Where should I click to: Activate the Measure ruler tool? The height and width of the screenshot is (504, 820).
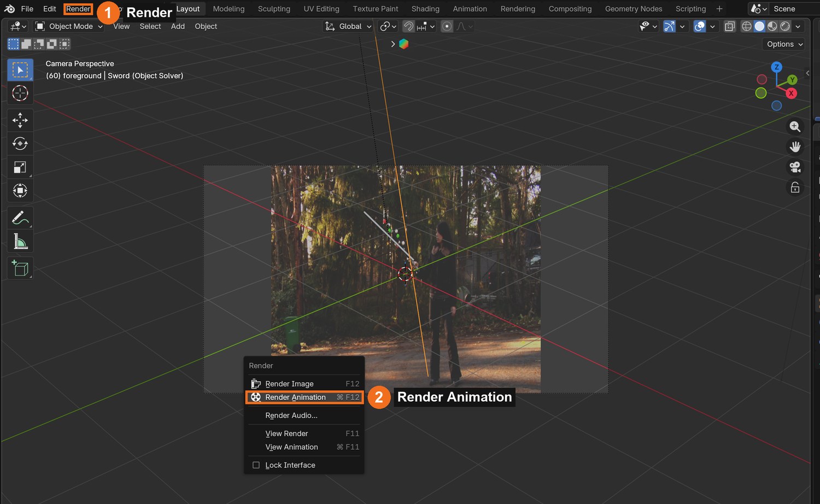20,241
